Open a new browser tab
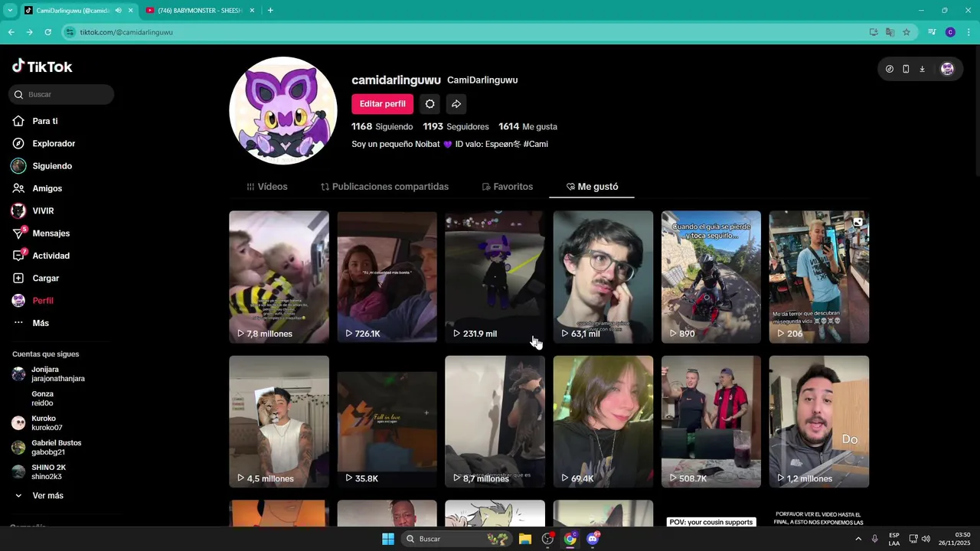The width and height of the screenshot is (980, 551). pyautogui.click(x=270, y=10)
